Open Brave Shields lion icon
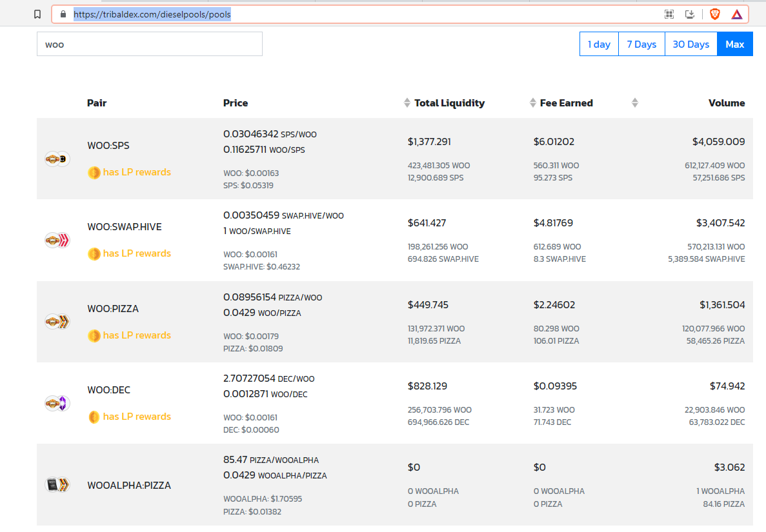 715,14
